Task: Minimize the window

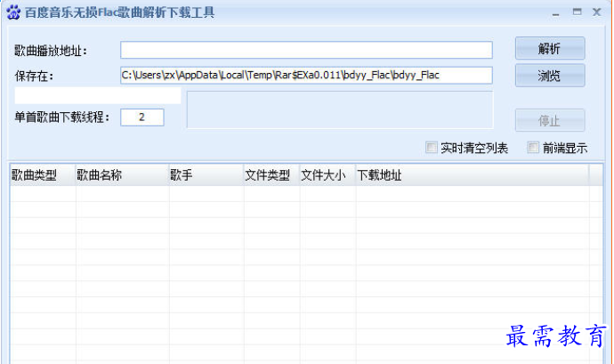Action: point(555,13)
